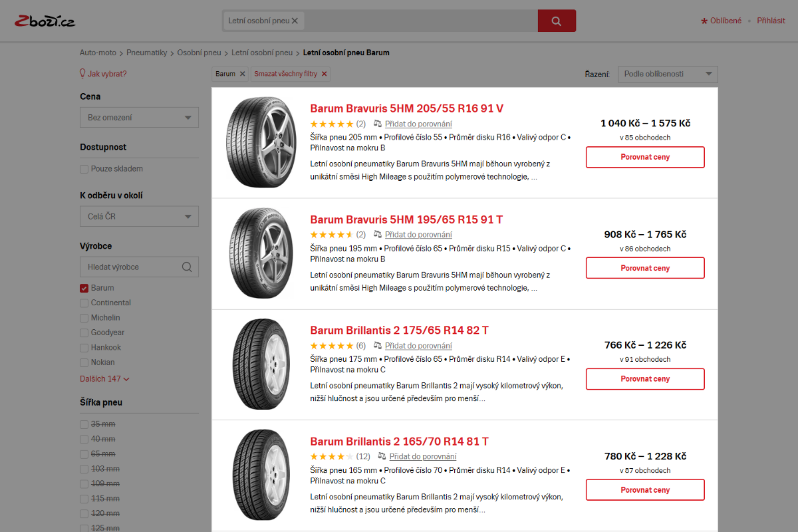Compare prices for Bravuris 5HM 205/55 R16
Viewport: 798px width, 532px height.
pos(645,158)
